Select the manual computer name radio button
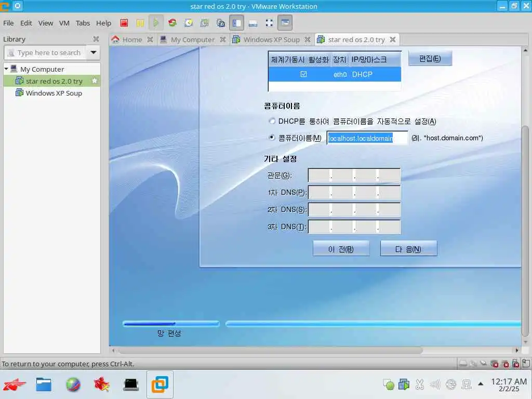The width and height of the screenshot is (532, 399). (272, 137)
